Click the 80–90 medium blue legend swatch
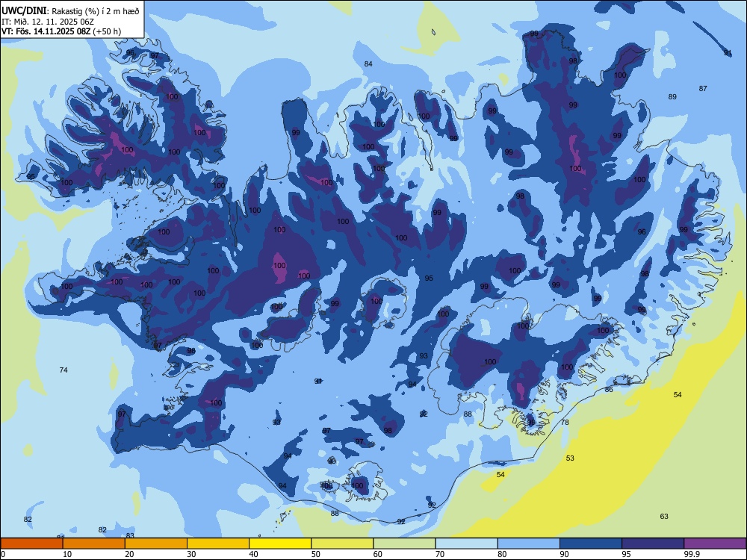This screenshot has height=560, width=747. point(528,544)
